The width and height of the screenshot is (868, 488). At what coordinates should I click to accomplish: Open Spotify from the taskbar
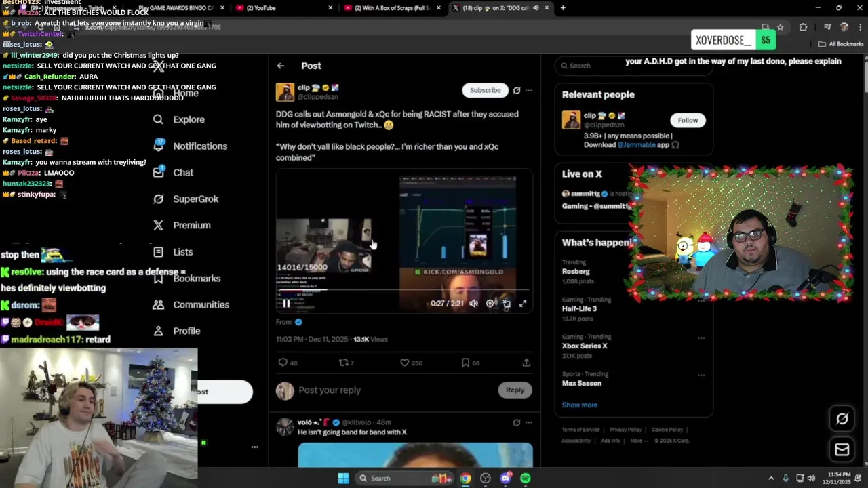[526, 479]
